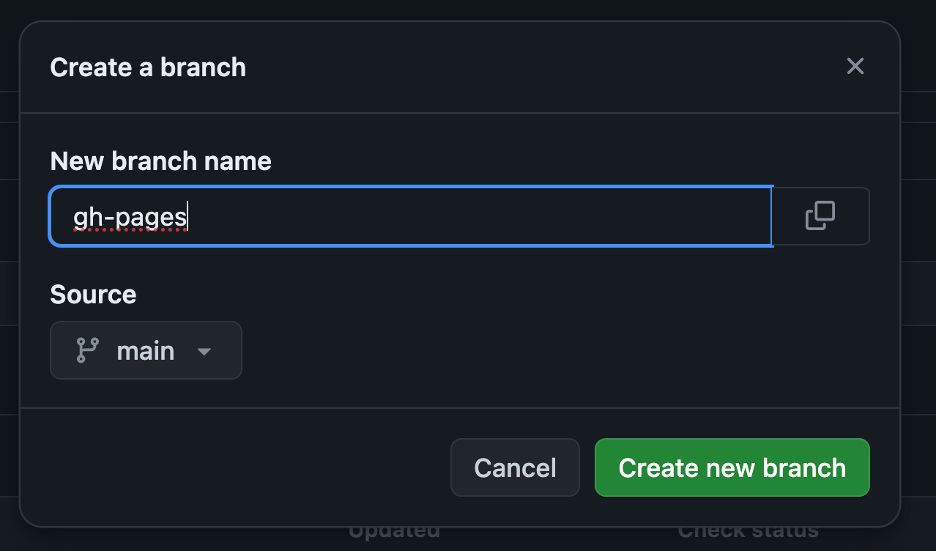Viewport: 936px width, 552px height.
Task: Click empty space inside the branch name field
Action: tap(500, 216)
